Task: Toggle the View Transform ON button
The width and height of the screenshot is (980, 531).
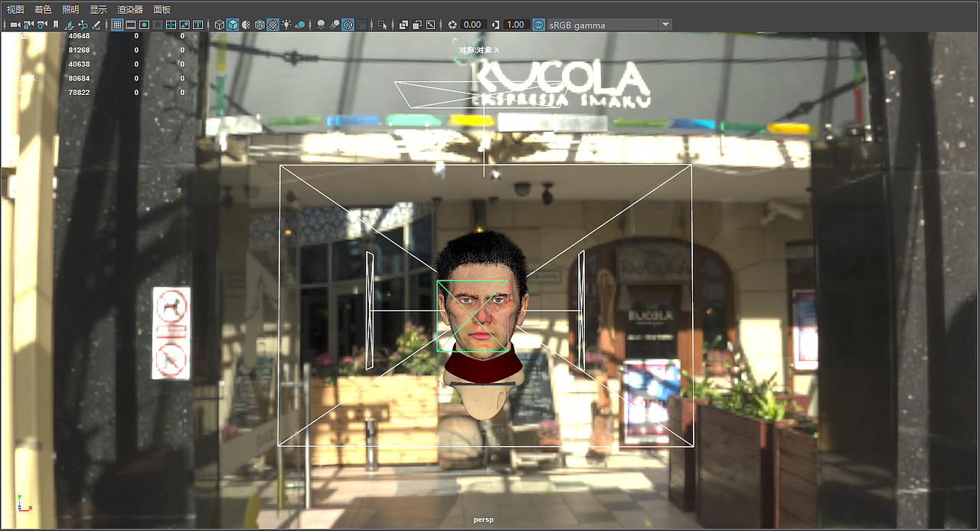Action: coord(539,25)
